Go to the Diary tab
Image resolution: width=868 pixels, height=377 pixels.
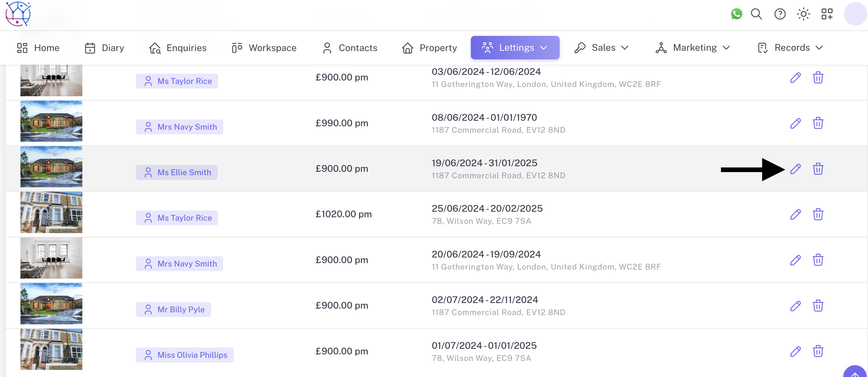pos(104,48)
